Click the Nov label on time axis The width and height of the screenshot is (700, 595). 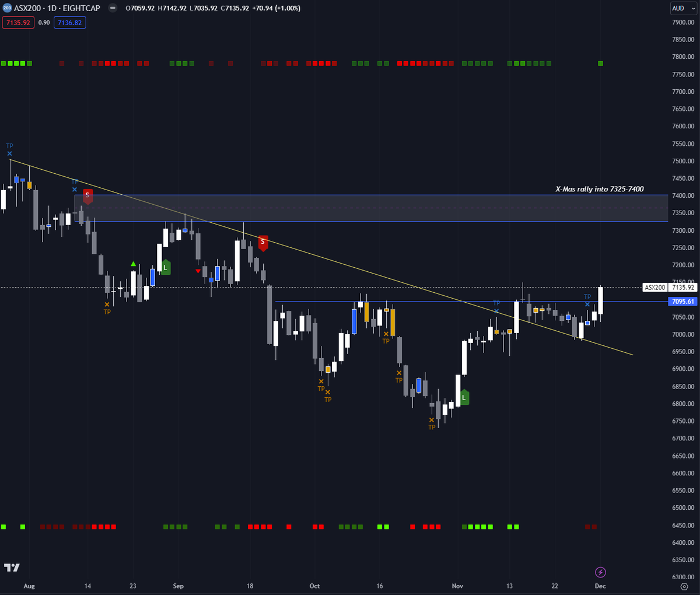(x=457, y=586)
